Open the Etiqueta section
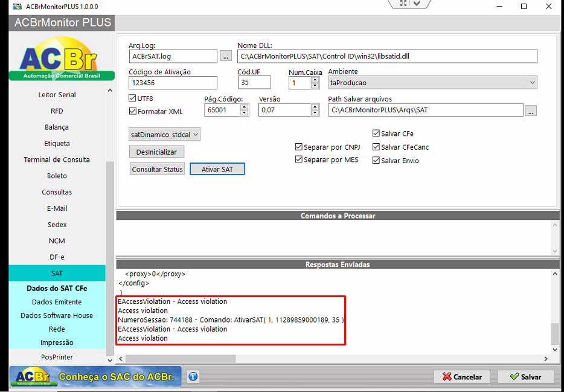This screenshot has height=392, width=564. coord(57,143)
